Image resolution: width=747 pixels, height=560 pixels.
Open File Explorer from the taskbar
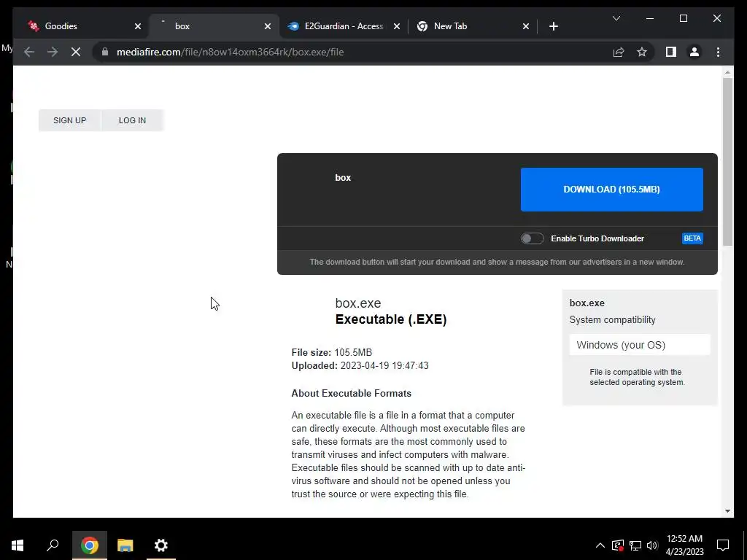coord(125,545)
